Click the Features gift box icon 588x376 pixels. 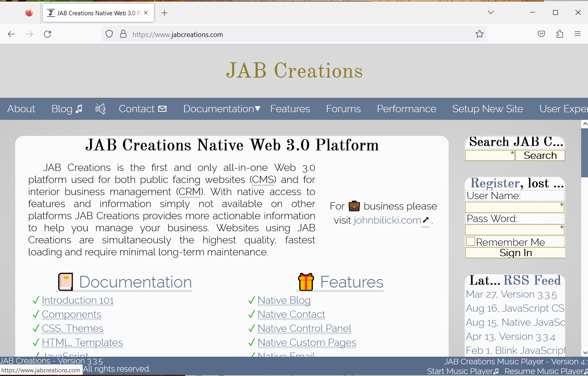tap(306, 282)
